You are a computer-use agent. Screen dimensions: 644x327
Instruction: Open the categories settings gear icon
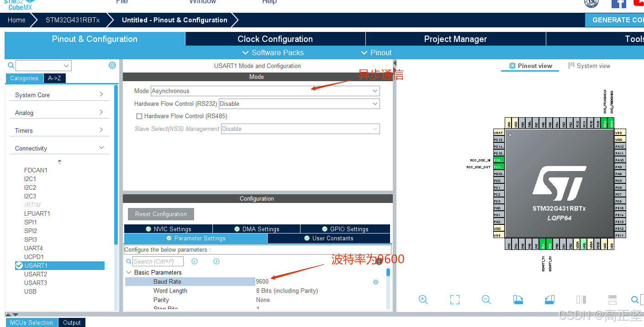coord(112,65)
